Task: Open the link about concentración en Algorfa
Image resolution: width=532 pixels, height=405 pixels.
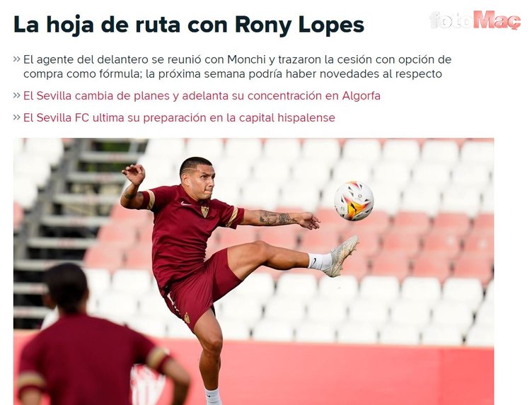Action: coord(202,96)
